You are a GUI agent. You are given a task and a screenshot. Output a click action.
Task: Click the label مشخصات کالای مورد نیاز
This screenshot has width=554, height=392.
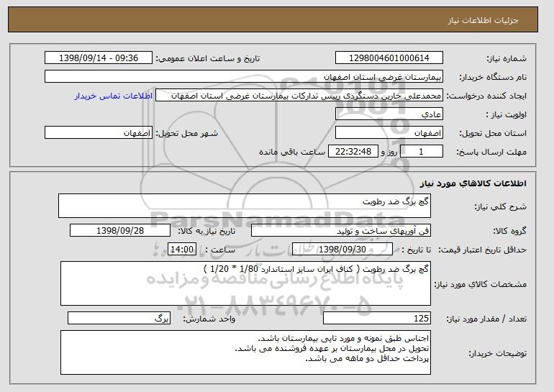[480, 284]
